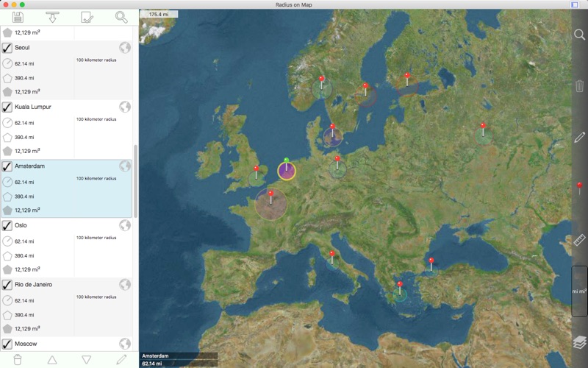Uncheck the Seoul checkbox
The image size is (588, 368).
[x=7, y=48]
